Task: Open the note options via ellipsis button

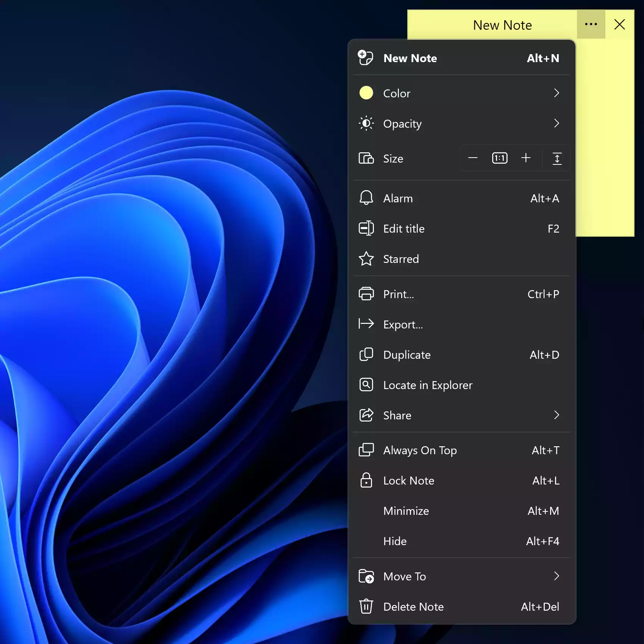Action: (590, 24)
